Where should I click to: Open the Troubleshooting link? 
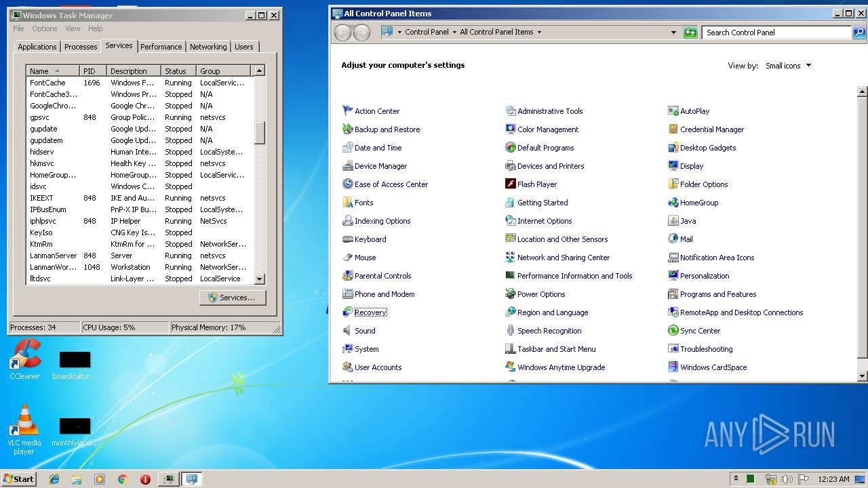click(x=707, y=349)
